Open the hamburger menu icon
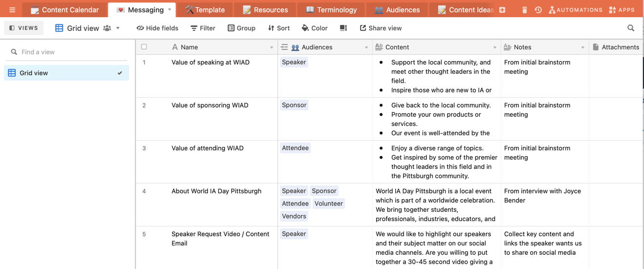The width and height of the screenshot is (644, 269). tap(12, 10)
